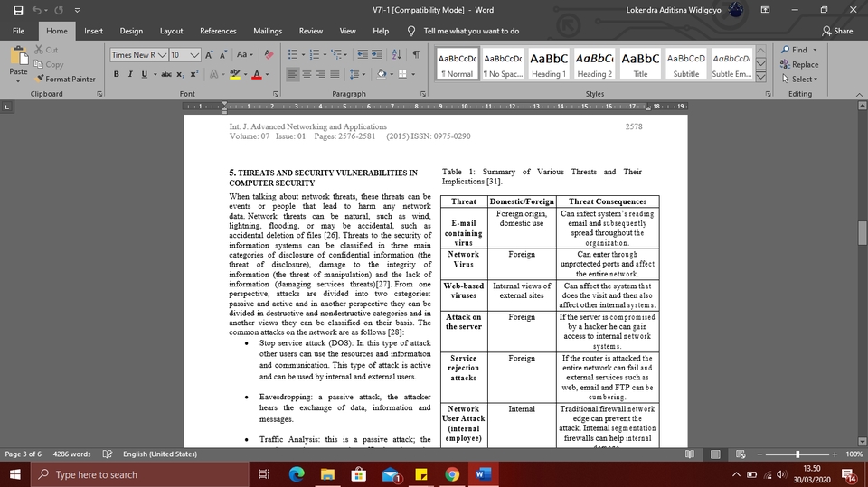Image resolution: width=868 pixels, height=487 pixels.
Task: Open the Find dropdown arrow
Action: pyautogui.click(x=815, y=50)
